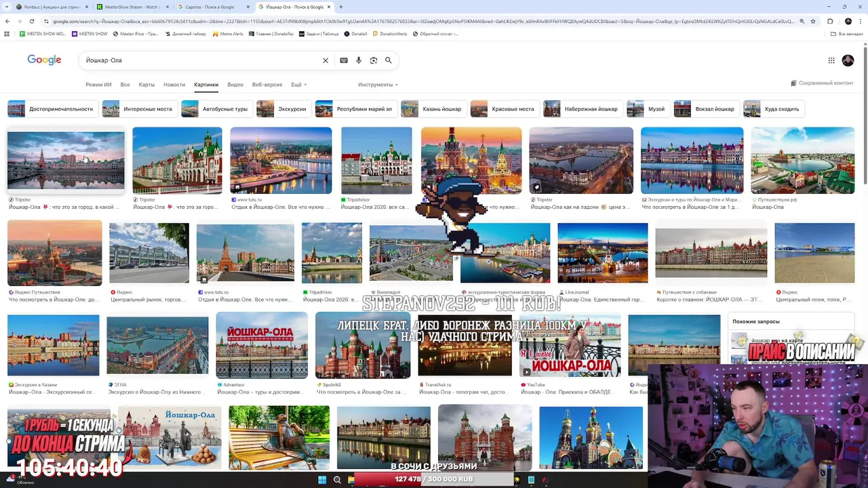The height and width of the screenshot is (488, 868).
Task: Select the Веб-версия tab
Action: pyautogui.click(x=267, y=85)
